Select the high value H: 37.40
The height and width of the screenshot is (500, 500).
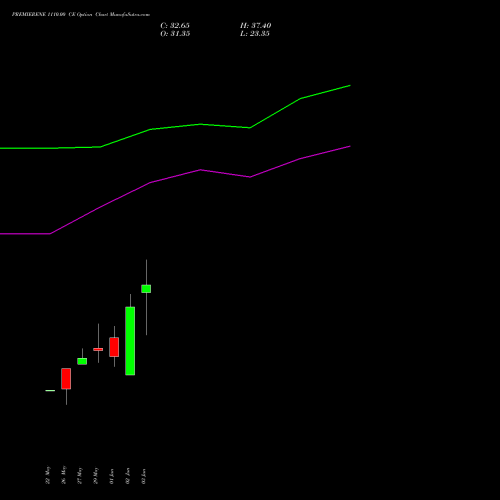(x=256, y=26)
